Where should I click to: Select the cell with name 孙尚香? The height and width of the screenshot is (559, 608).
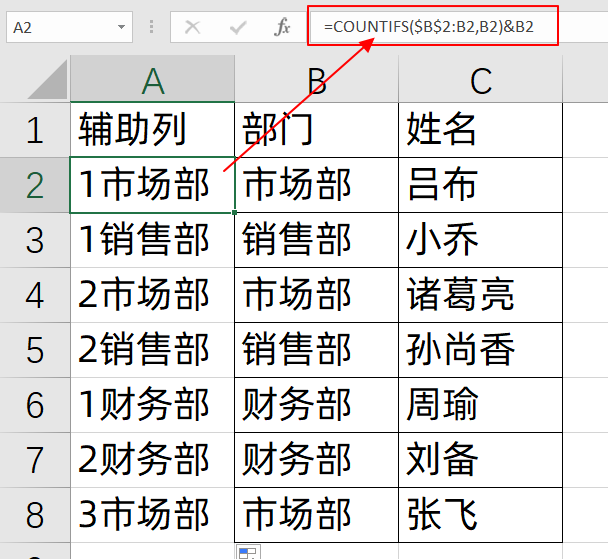[x=480, y=350]
